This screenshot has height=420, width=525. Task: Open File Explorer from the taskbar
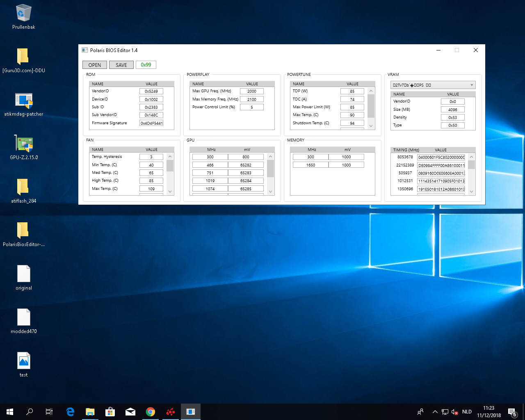[90, 412]
